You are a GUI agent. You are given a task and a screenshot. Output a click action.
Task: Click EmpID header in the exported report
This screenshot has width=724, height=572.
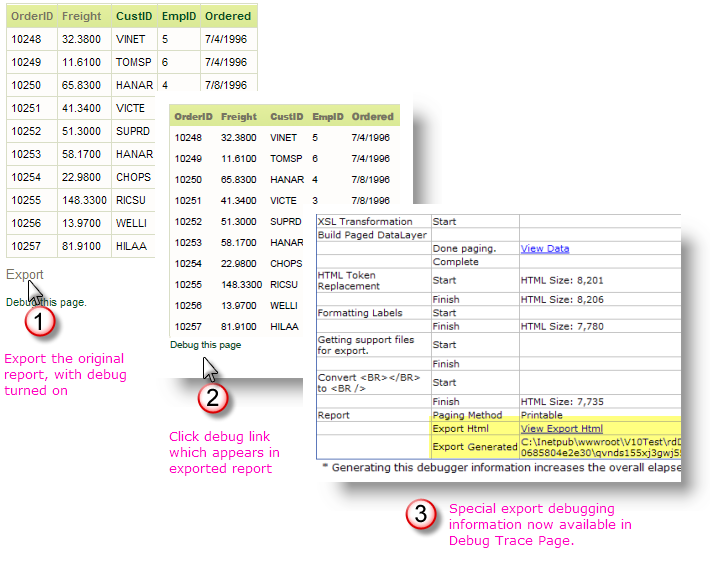pos(328,117)
